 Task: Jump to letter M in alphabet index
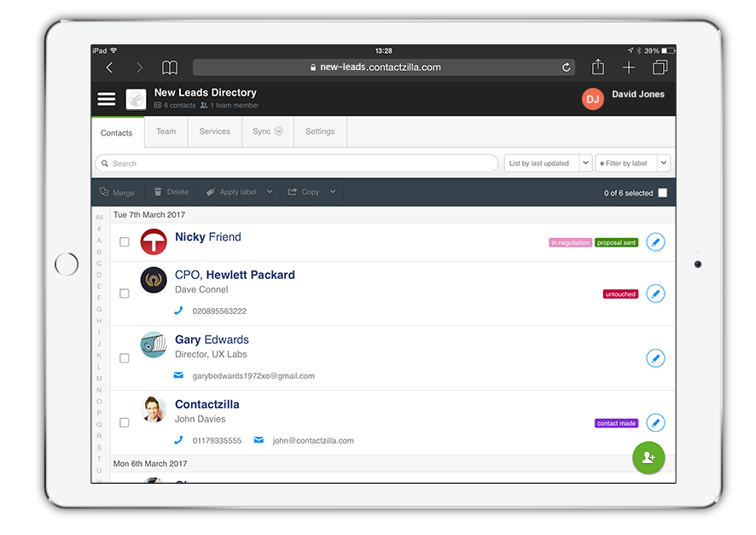click(x=99, y=378)
